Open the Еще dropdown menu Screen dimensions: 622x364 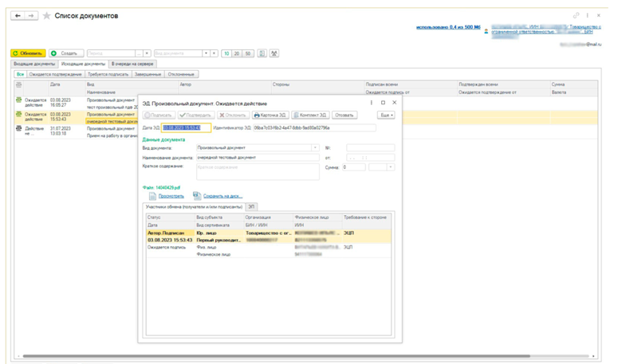pyautogui.click(x=386, y=115)
